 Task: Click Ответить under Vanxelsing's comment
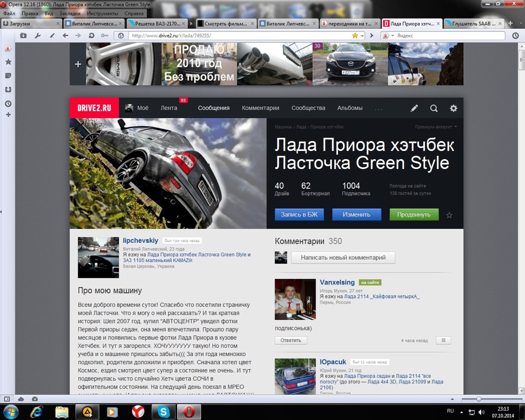pyautogui.click(x=291, y=340)
